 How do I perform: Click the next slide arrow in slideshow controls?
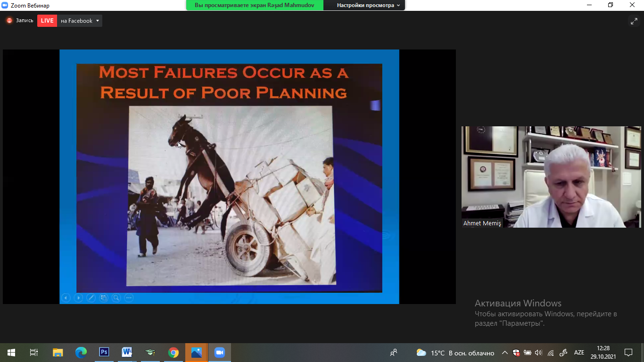coord(79,298)
